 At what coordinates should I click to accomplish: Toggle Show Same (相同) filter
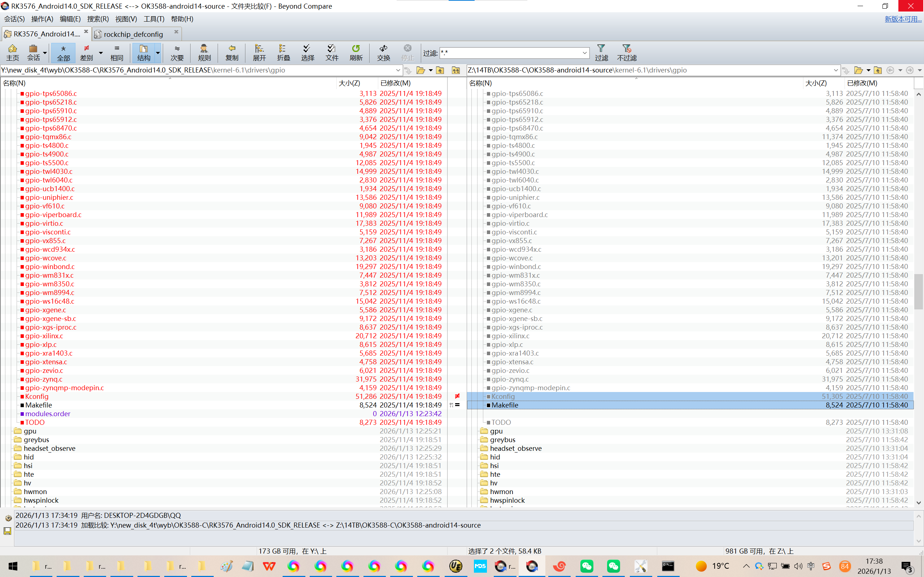tap(117, 52)
